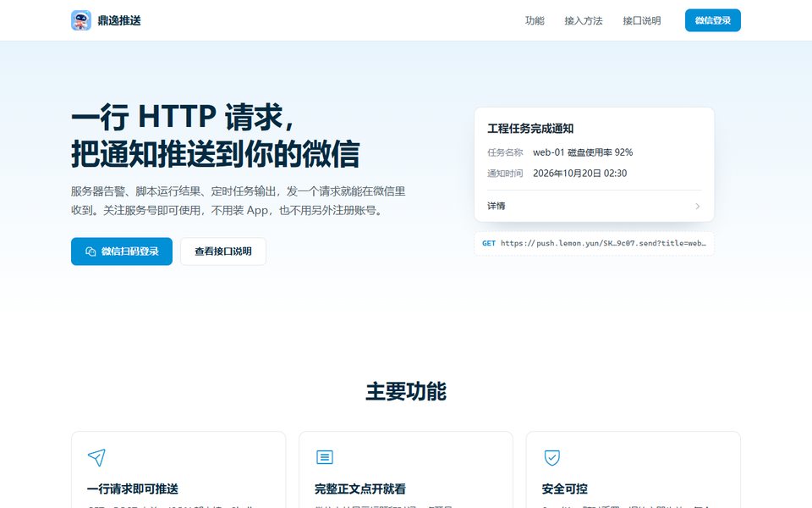Click the 通知时间 field label
The width and height of the screenshot is (812, 508).
pos(505,173)
